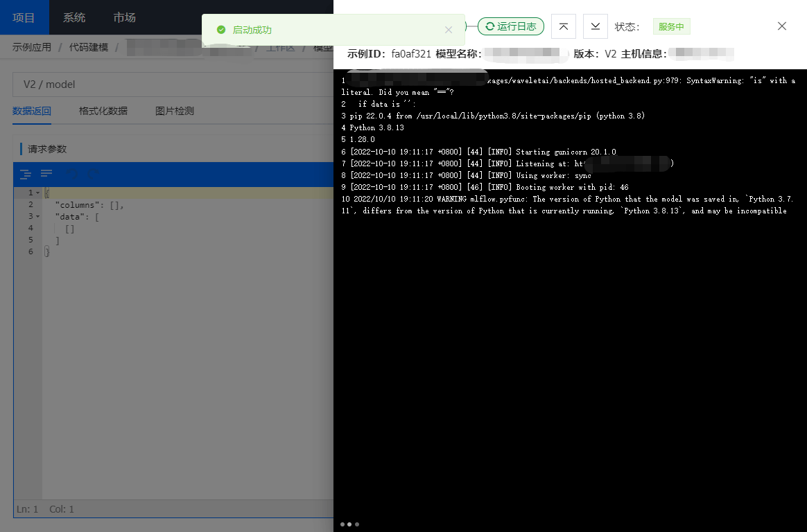Go to 示例应用 in breadcrumb

tap(32, 47)
